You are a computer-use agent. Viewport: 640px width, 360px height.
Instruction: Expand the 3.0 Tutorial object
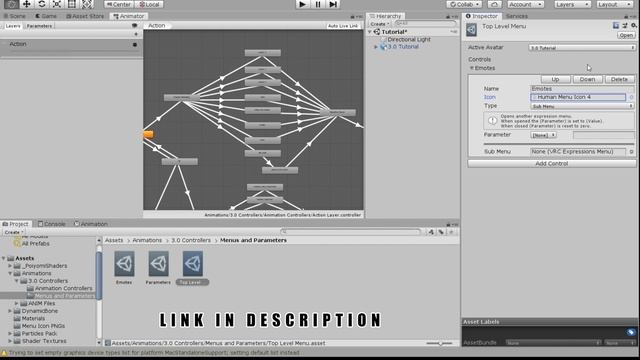pos(376,47)
